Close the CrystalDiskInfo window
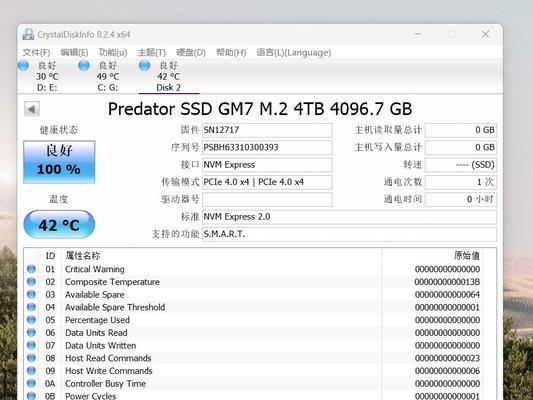 click(x=485, y=34)
